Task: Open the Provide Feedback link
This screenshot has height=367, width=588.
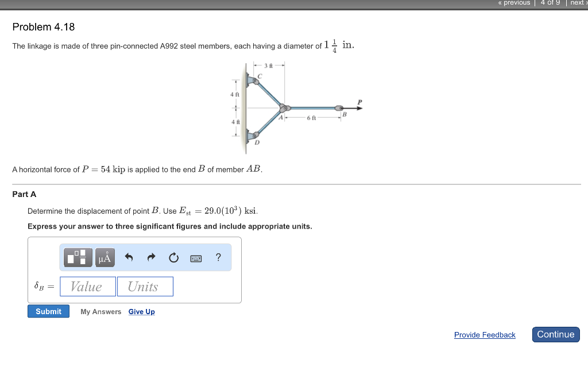Action: tap(485, 335)
